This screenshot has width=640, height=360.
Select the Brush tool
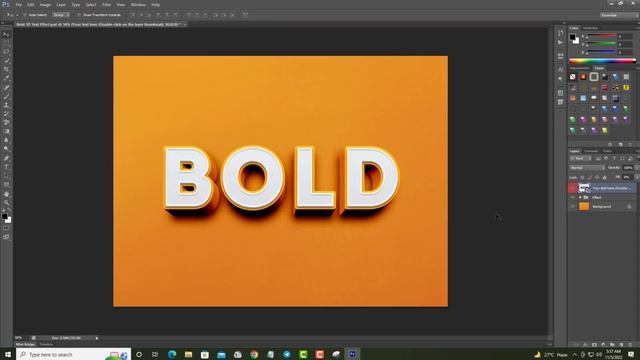6,96
